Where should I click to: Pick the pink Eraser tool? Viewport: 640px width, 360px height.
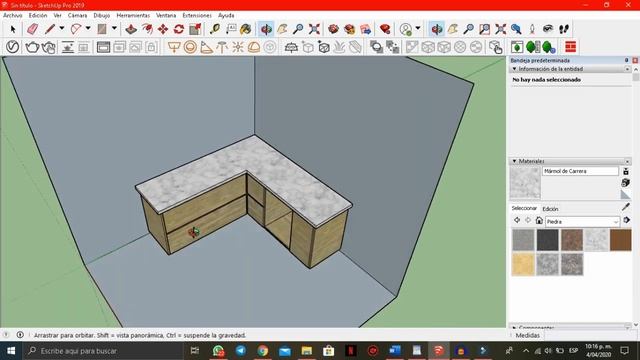33,29
